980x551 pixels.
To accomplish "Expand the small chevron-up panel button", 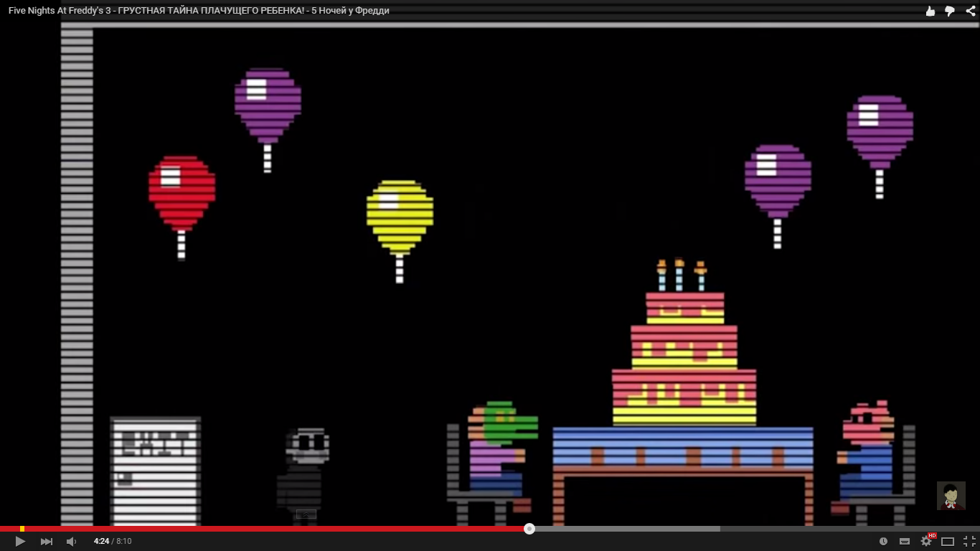I will coord(306,514).
